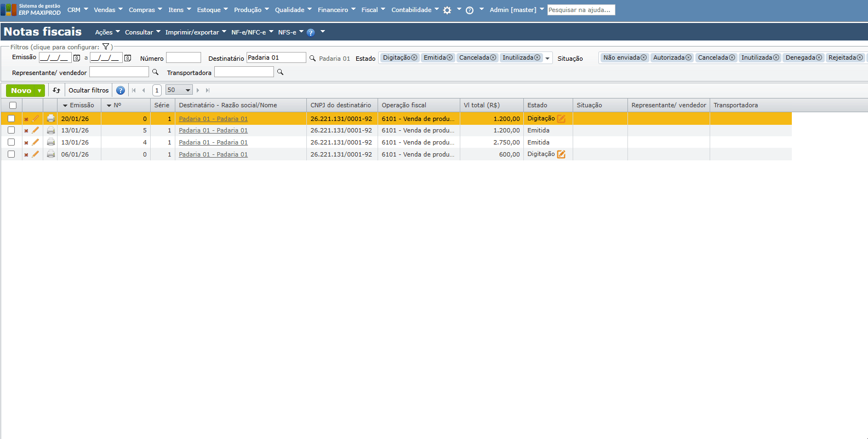Search Transportadora with magnifier icon
868x439 pixels.
tap(280, 72)
